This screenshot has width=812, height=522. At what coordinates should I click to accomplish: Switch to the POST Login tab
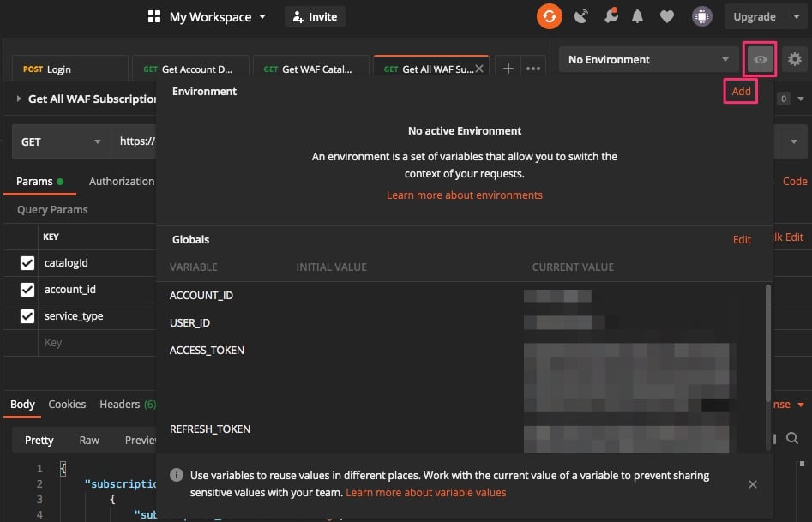70,69
